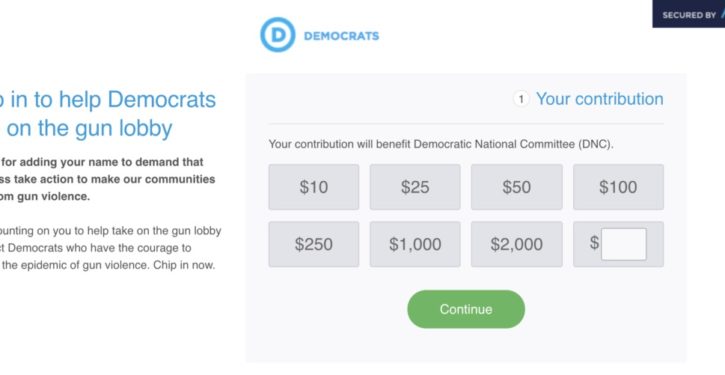Choose the $25 donation option
The image size is (725, 375).
pos(415,187)
